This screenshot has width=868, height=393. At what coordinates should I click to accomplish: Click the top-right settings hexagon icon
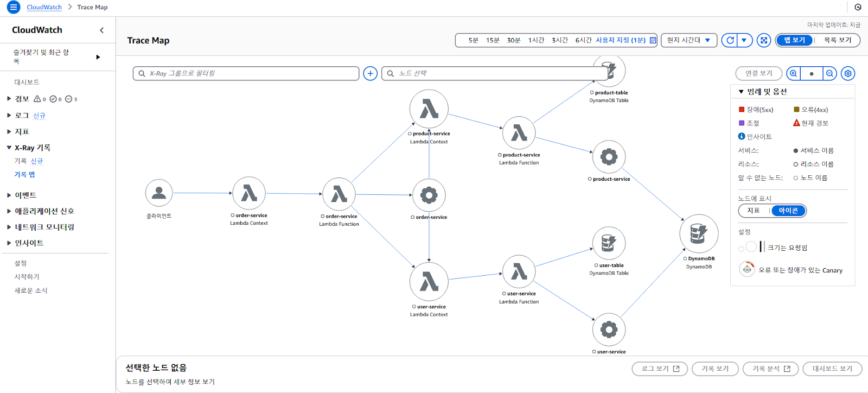[x=858, y=7]
